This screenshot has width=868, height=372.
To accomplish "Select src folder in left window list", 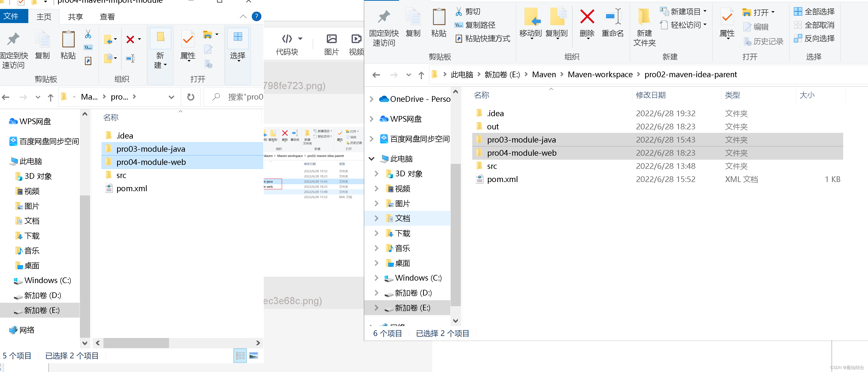I will pos(182,175).
